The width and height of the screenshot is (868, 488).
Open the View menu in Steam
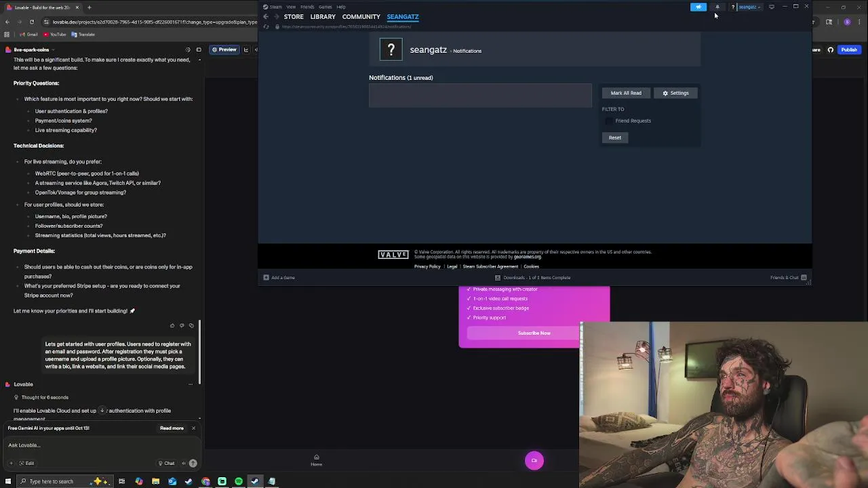(291, 7)
